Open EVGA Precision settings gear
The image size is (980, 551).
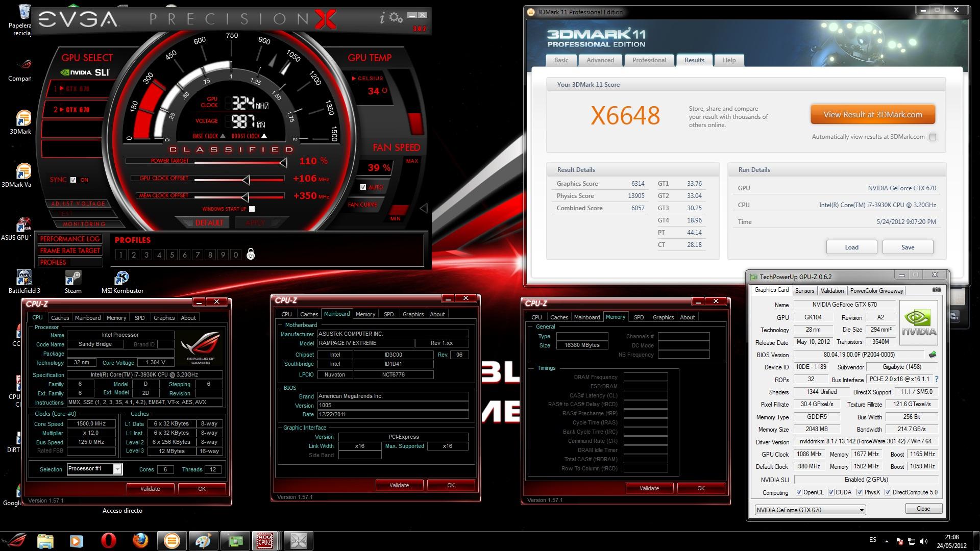(396, 18)
